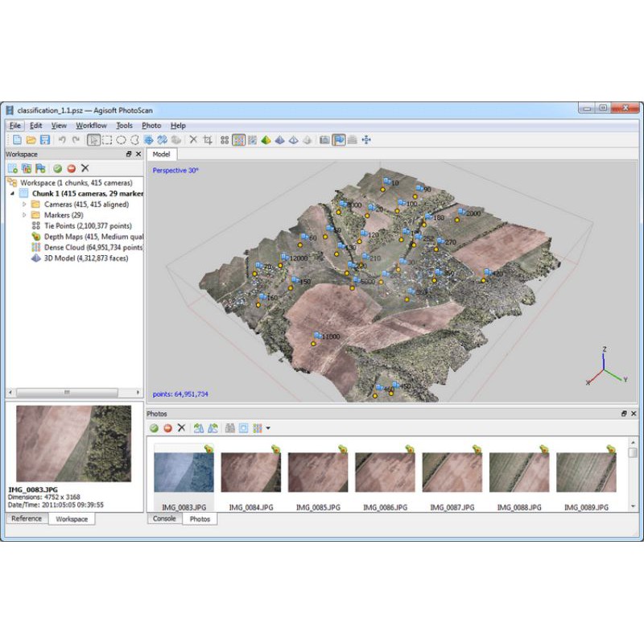Screen dimensions: 644x644
Task: Expand the Markers folder node
Action: [x=24, y=215]
